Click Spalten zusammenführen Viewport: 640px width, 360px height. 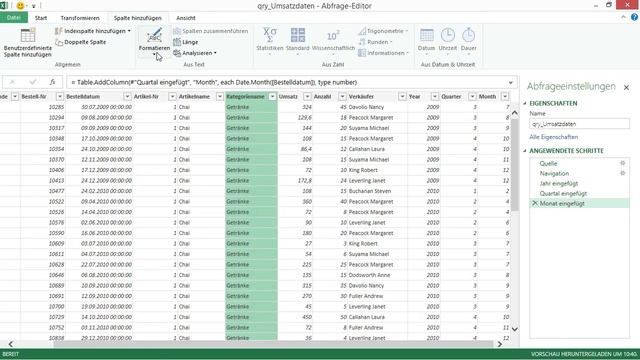pyautogui.click(x=211, y=31)
